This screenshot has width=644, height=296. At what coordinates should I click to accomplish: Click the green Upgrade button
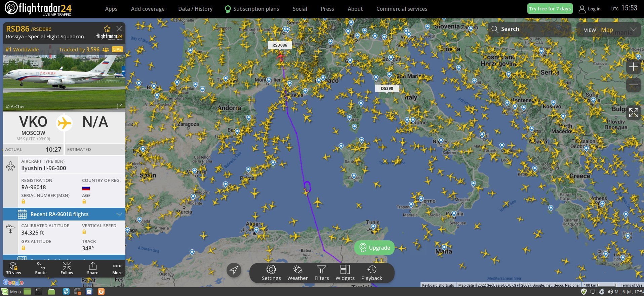point(374,248)
